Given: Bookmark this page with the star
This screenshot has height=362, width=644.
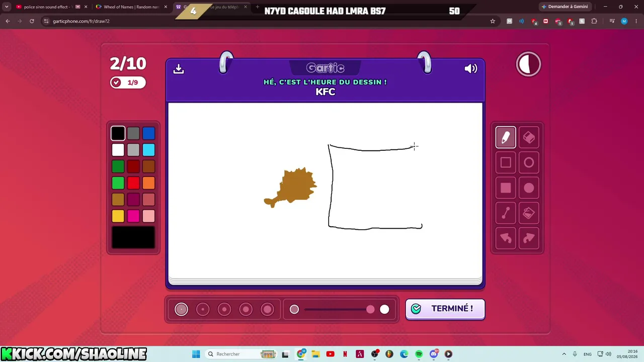Looking at the screenshot, I should click(493, 21).
